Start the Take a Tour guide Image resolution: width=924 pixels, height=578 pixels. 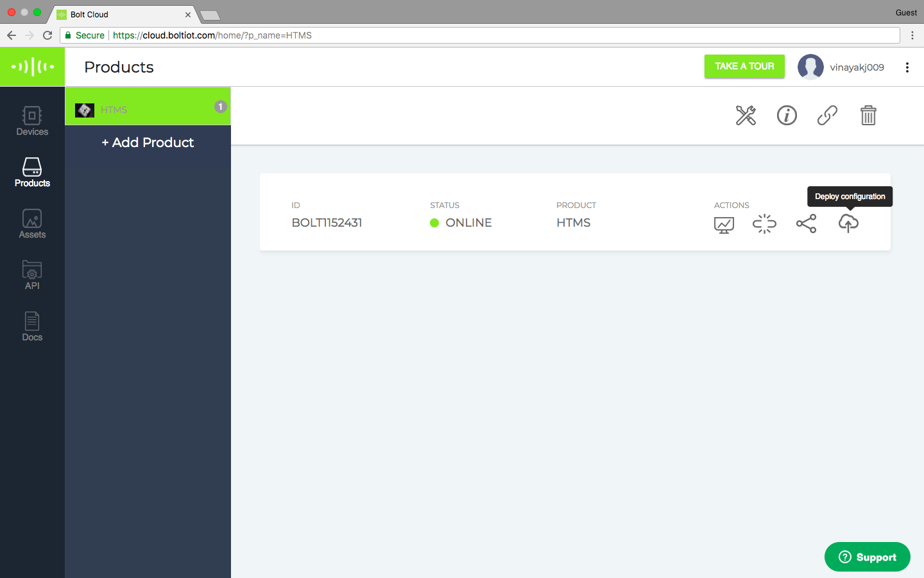point(744,66)
